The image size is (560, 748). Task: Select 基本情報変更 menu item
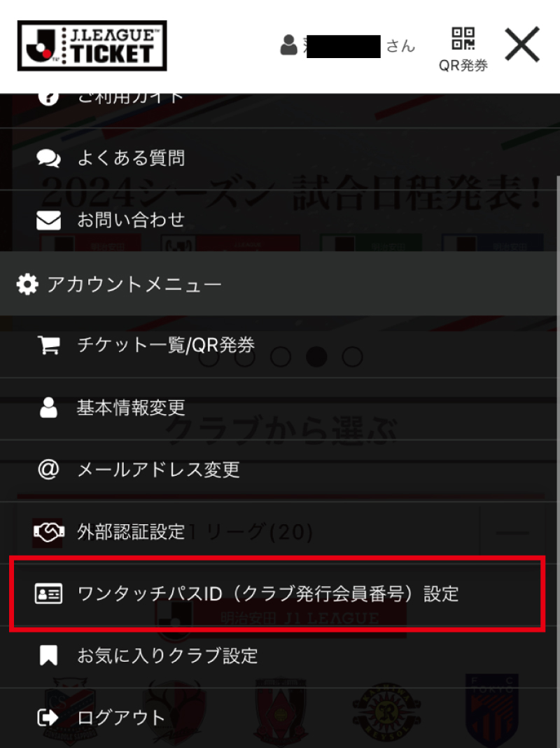click(280, 409)
